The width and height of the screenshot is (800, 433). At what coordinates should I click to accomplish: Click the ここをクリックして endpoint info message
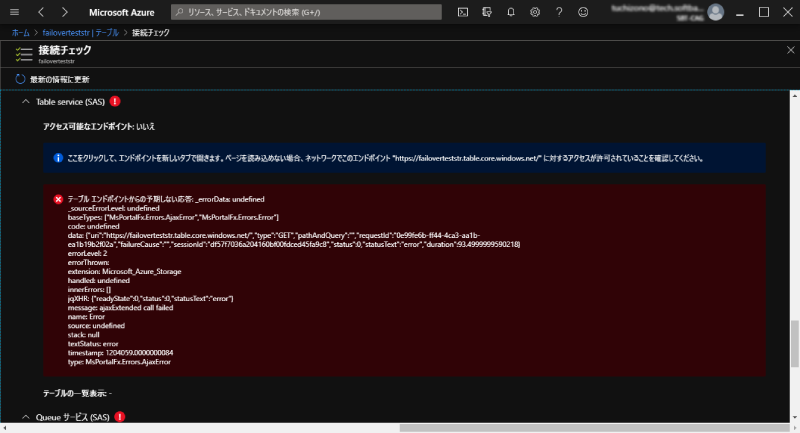tap(404, 158)
